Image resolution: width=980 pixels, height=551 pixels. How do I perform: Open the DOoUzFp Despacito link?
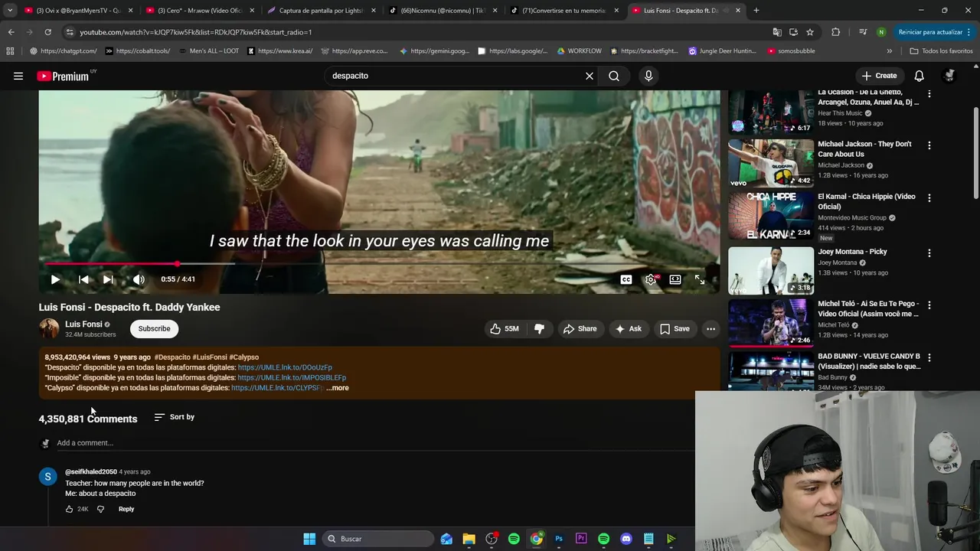point(285,367)
